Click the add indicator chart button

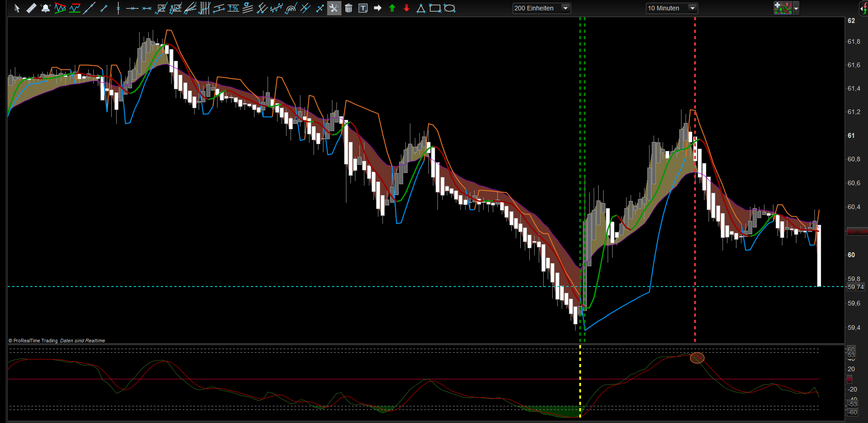(x=783, y=8)
